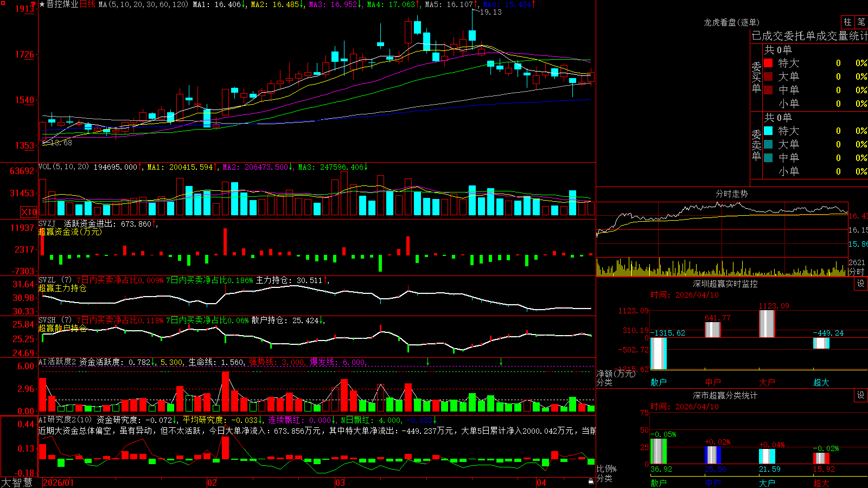Screen dimensions: 868x488
Task: Click the 中户 ratio bar labeled 25.56
Action: 713,455
